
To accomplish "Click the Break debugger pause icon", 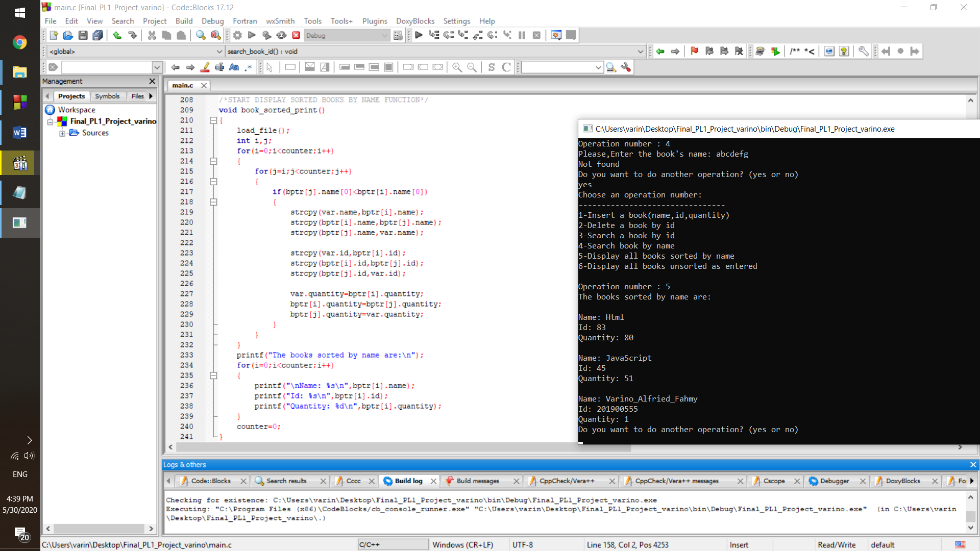I will click(522, 35).
